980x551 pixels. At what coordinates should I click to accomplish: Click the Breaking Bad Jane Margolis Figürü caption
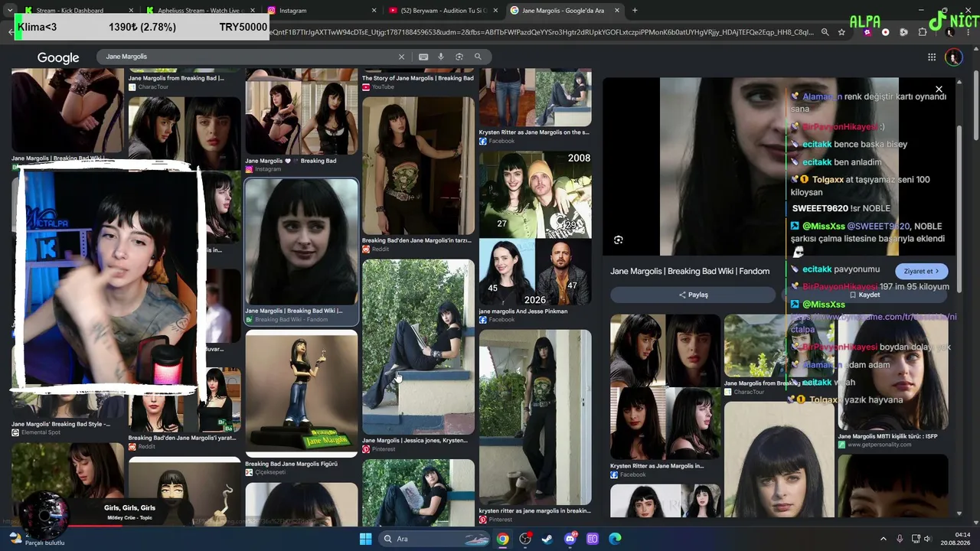coord(291,464)
